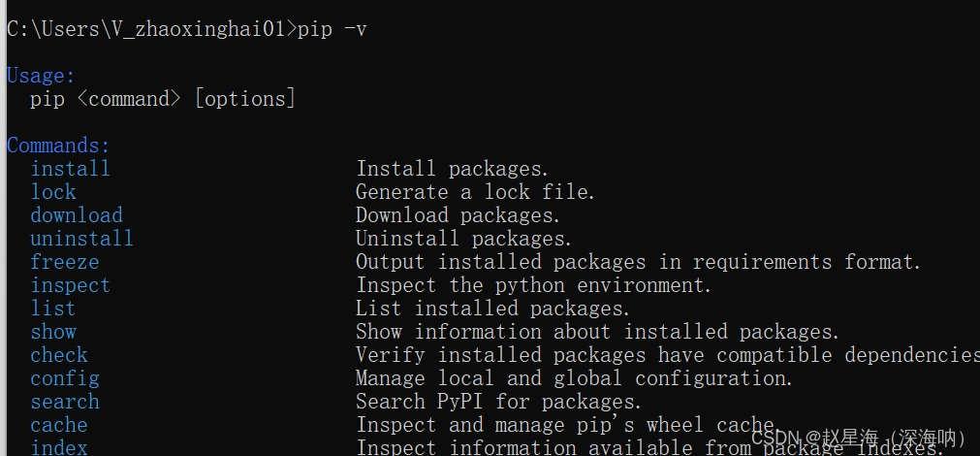
Task: Click 'Search PyPI for packages.' description
Action: (x=499, y=402)
